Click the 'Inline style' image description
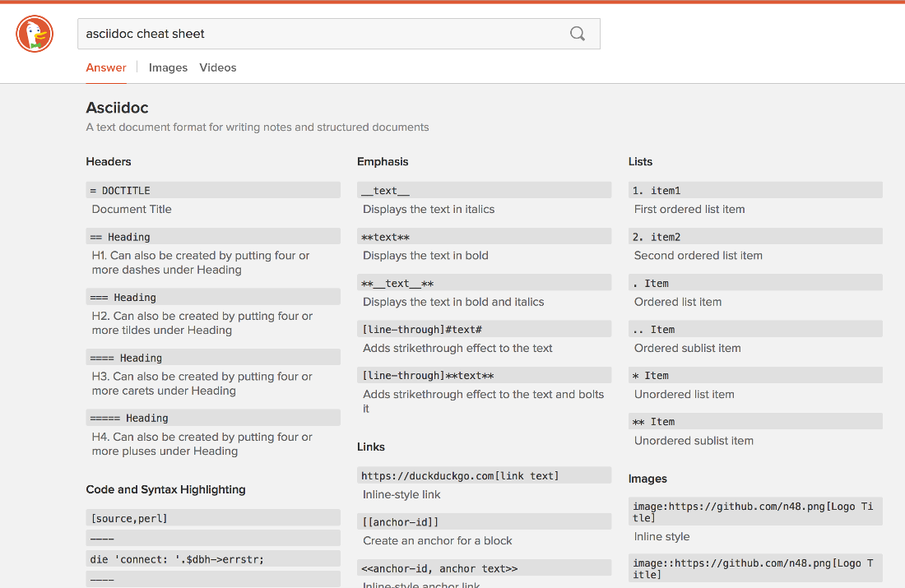The image size is (905, 588). 662,537
